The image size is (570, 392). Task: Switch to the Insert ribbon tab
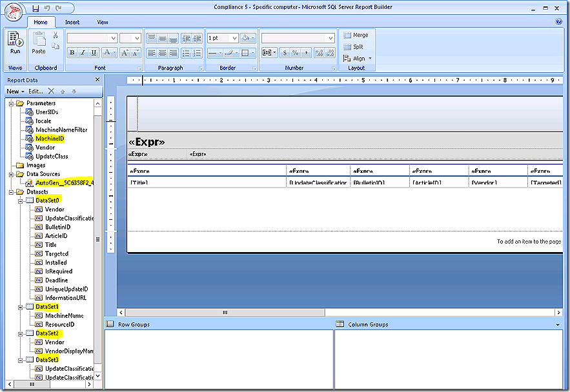[x=72, y=22]
